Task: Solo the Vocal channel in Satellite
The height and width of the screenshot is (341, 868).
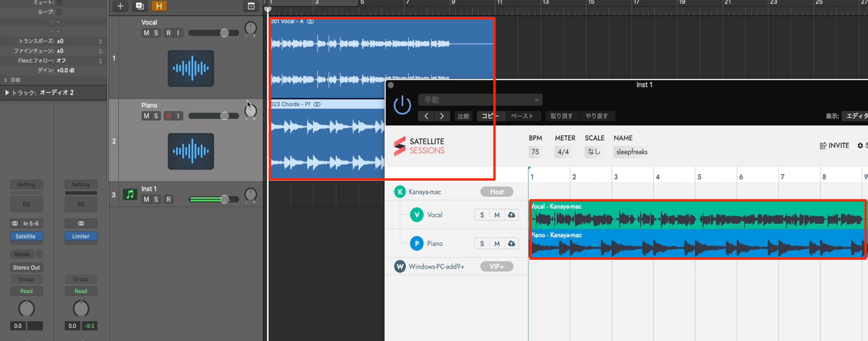Action: (482, 215)
